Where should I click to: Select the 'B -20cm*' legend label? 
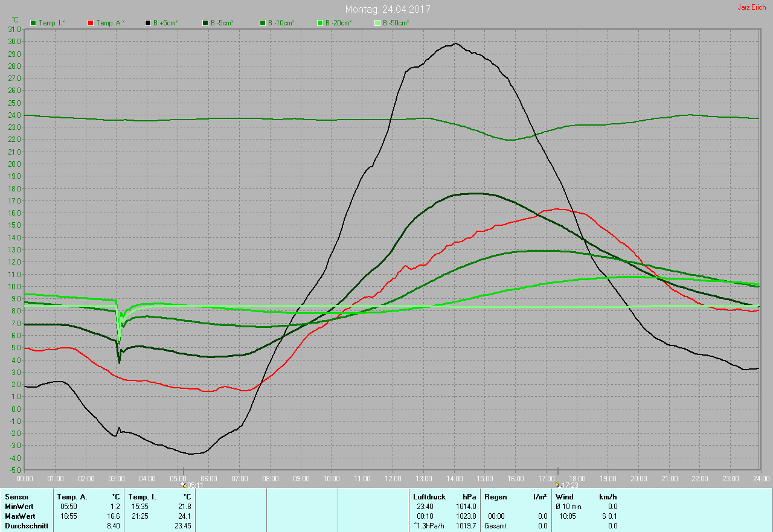pyautogui.click(x=338, y=23)
